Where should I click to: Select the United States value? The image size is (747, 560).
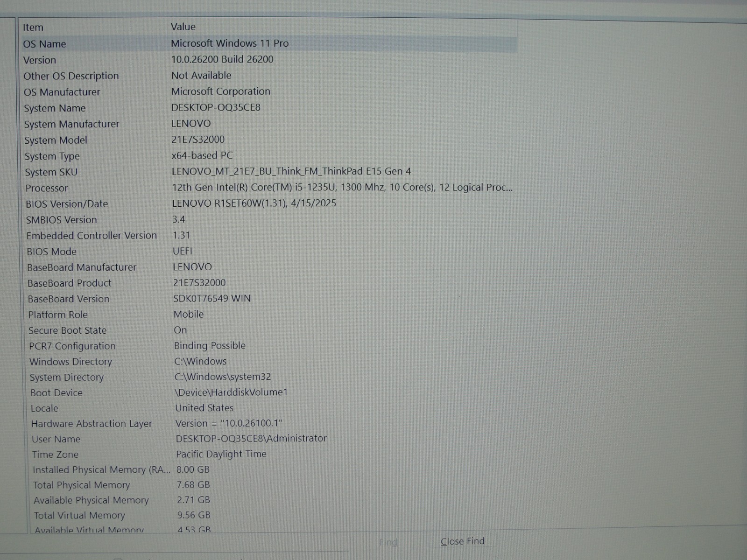(204, 408)
